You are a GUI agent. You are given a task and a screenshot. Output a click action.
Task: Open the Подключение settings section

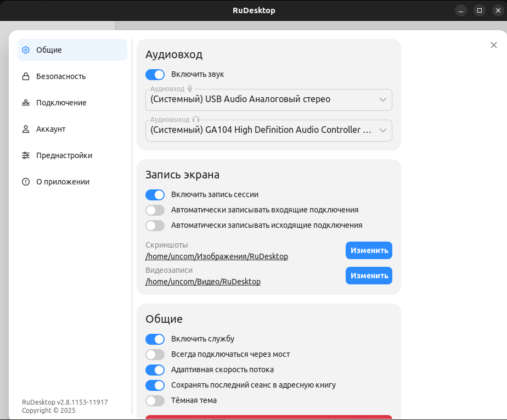pyautogui.click(x=72, y=103)
